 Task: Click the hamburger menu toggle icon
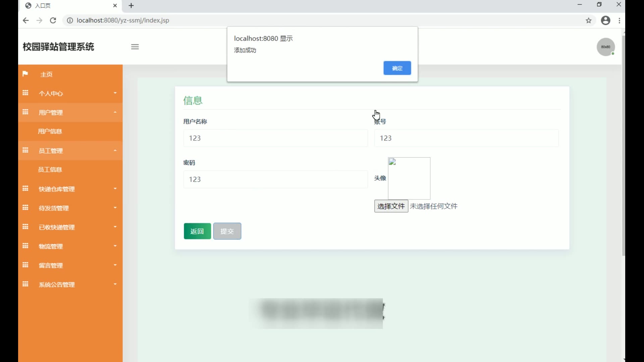(135, 47)
